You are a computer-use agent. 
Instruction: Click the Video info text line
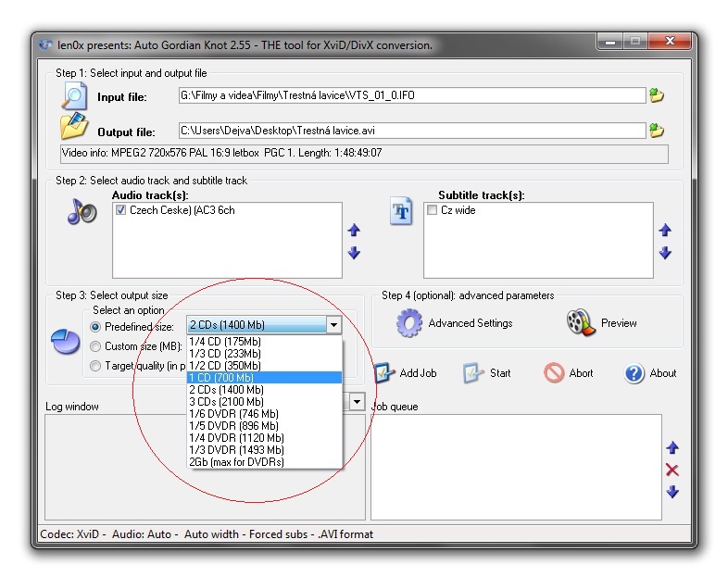pos(364,154)
